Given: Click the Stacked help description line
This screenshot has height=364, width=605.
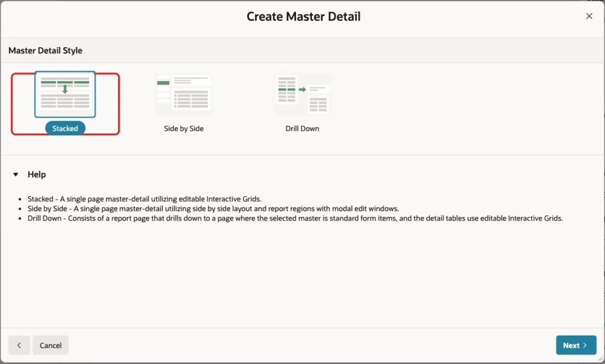Looking at the screenshot, I should pos(144,199).
